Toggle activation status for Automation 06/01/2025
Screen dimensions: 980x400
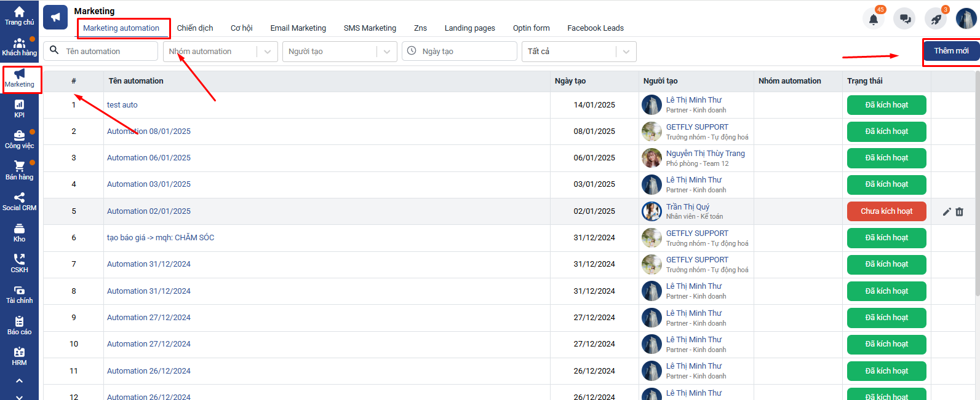click(x=886, y=158)
